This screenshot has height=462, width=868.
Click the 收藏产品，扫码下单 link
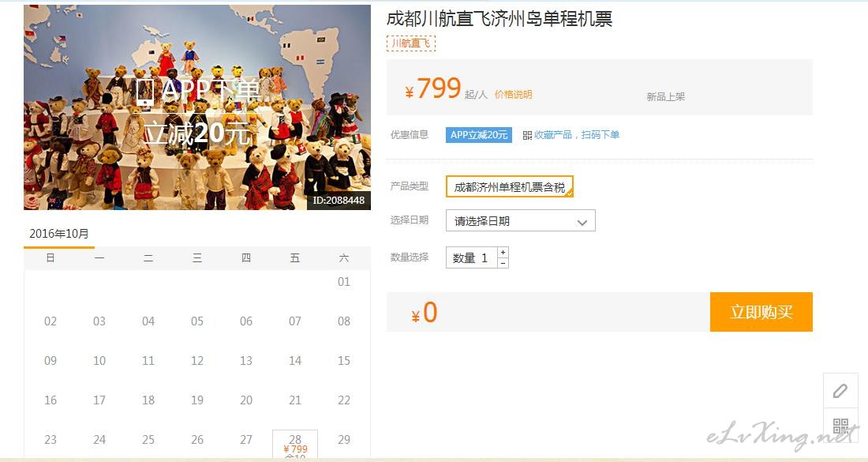(x=576, y=135)
